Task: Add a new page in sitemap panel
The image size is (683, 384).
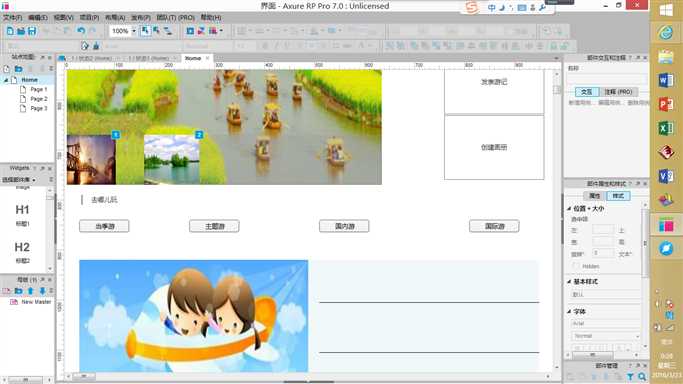Action: 7,69
